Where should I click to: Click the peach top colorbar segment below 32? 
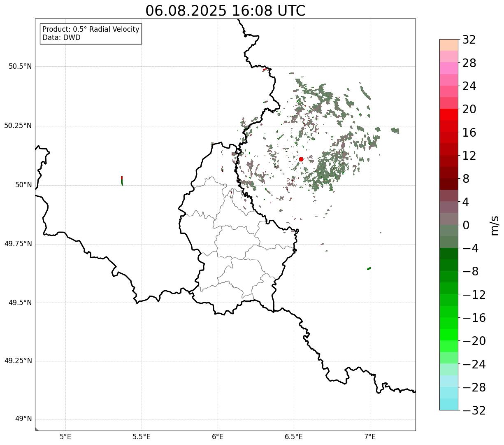coord(449,45)
